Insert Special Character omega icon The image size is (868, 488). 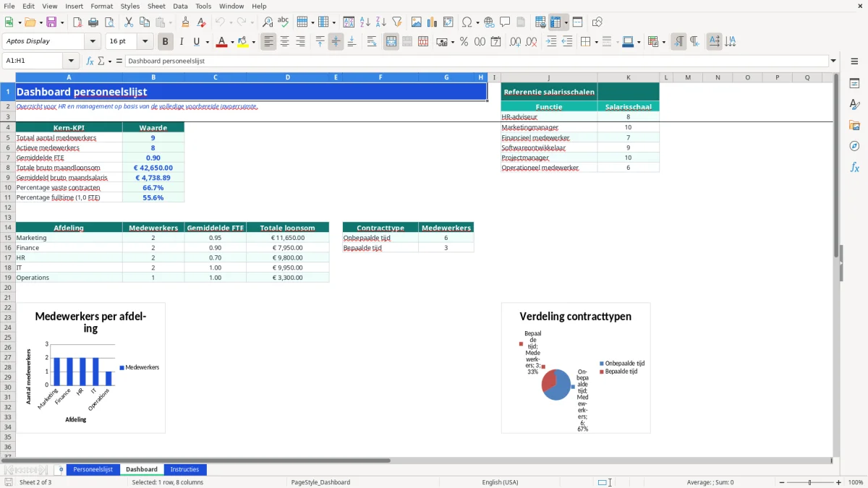click(467, 22)
